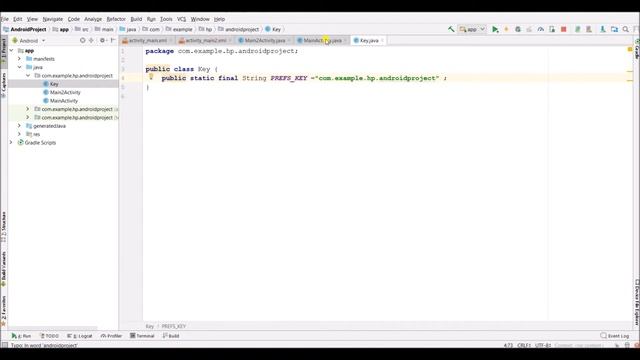The height and width of the screenshot is (360, 640).
Task: Open the Navigate menu
Action: coord(53,19)
